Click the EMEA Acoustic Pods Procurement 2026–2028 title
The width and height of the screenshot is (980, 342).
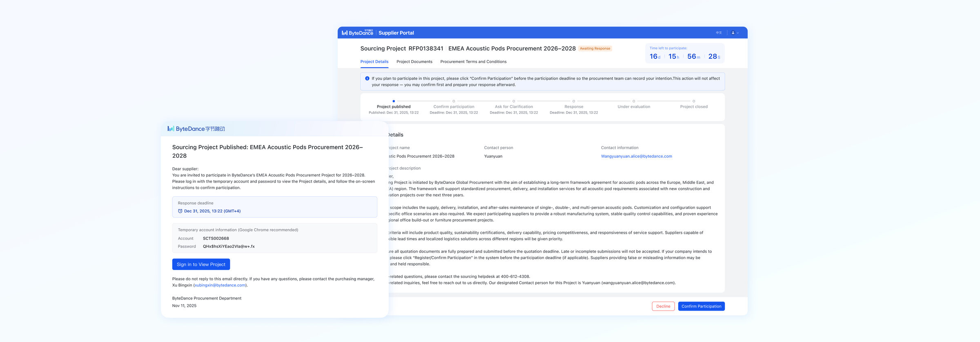(x=512, y=49)
